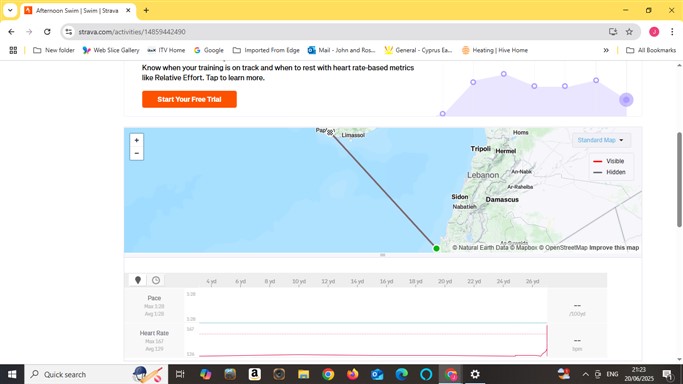This screenshot has width=683, height=384.
Task: Click the Start Your Free Trial button
Action: coord(189,99)
